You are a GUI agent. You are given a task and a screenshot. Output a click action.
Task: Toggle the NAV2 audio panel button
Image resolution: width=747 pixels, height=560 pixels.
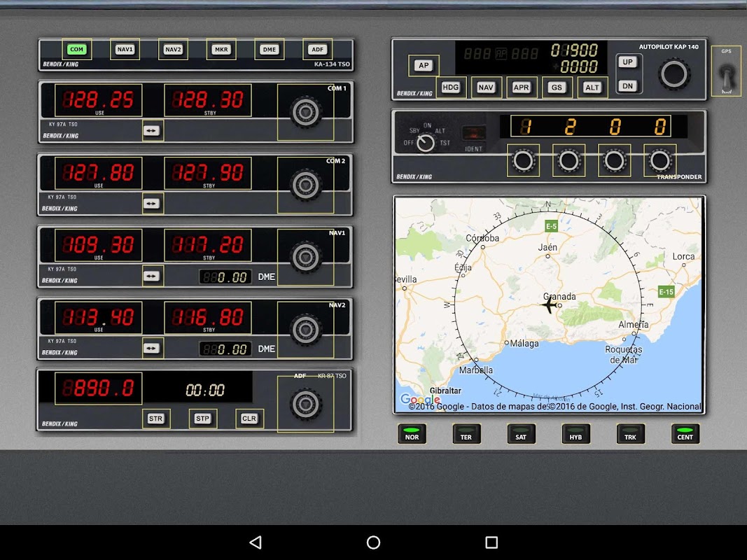(173, 49)
